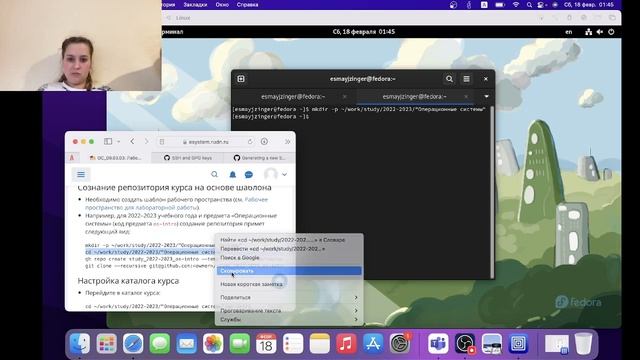640x360 pixels.
Task: Expand Службы submenu in context menu
Action: pos(289,320)
